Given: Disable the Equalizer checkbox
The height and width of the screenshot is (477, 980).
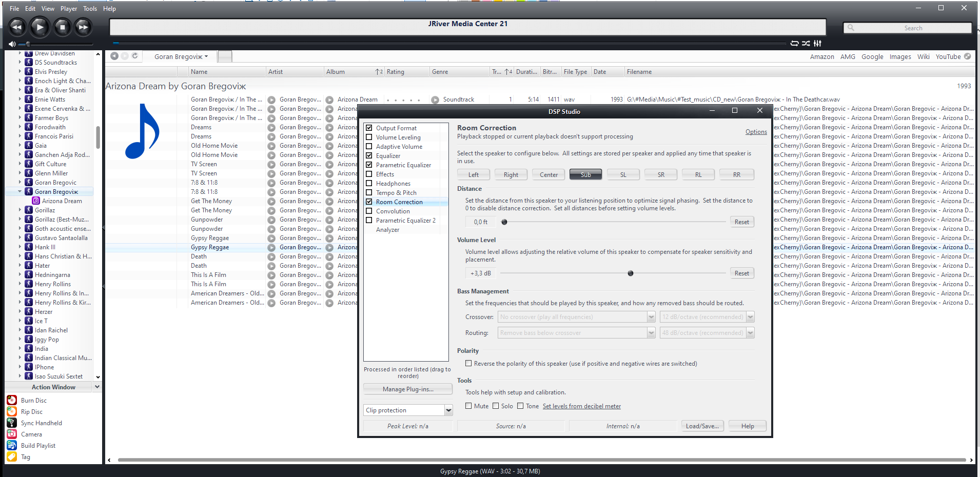Looking at the screenshot, I should (x=369, y=155).
